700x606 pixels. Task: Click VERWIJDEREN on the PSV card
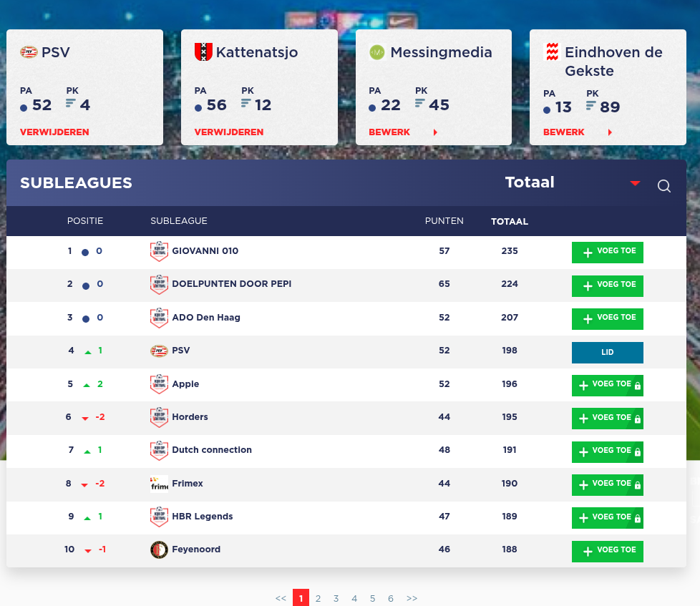[54, 132]
